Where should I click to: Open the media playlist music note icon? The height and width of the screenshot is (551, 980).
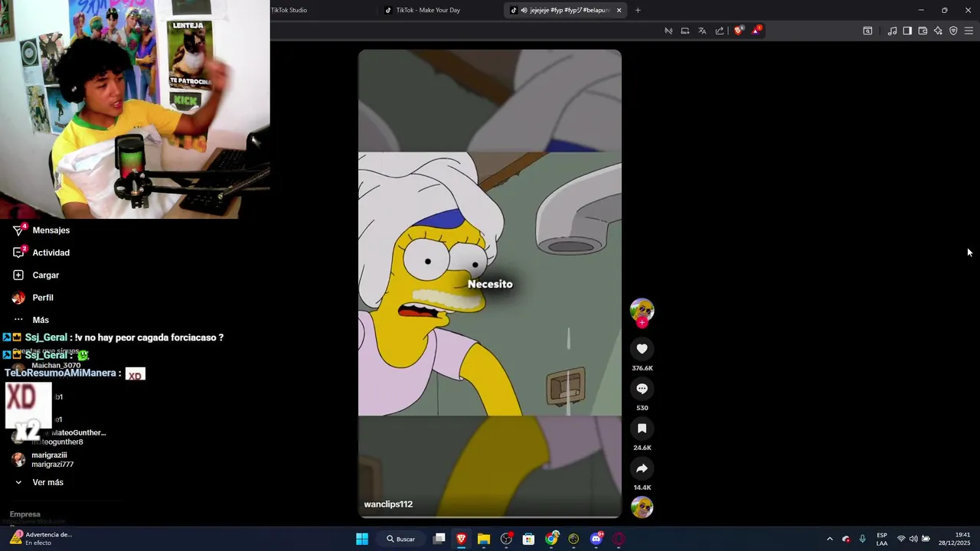(892, 31)
